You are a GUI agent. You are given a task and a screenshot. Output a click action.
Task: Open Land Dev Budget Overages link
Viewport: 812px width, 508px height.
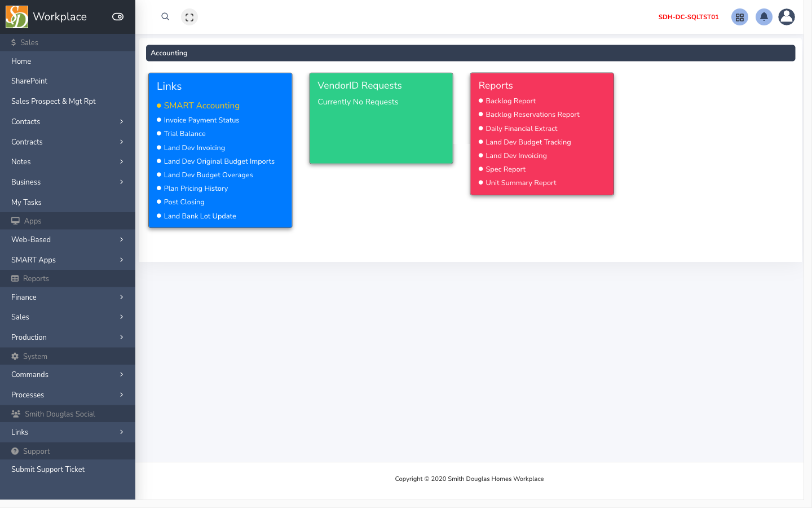tap(208, 175)
